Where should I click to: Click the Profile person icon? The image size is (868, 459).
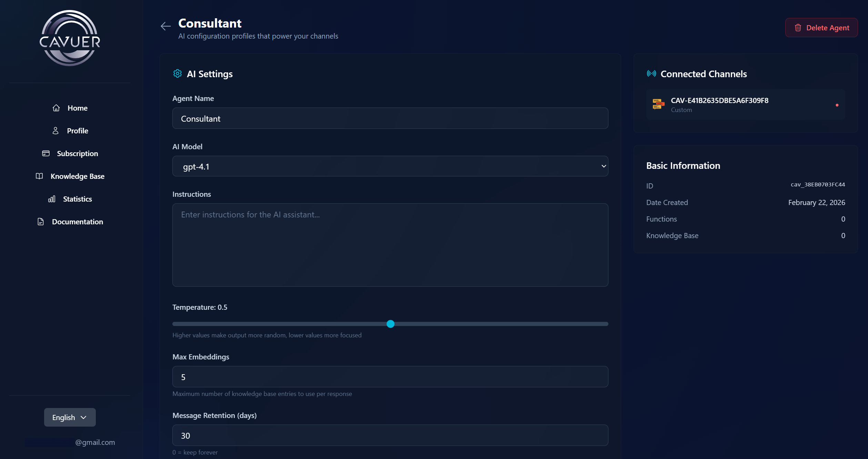point(55,131)
